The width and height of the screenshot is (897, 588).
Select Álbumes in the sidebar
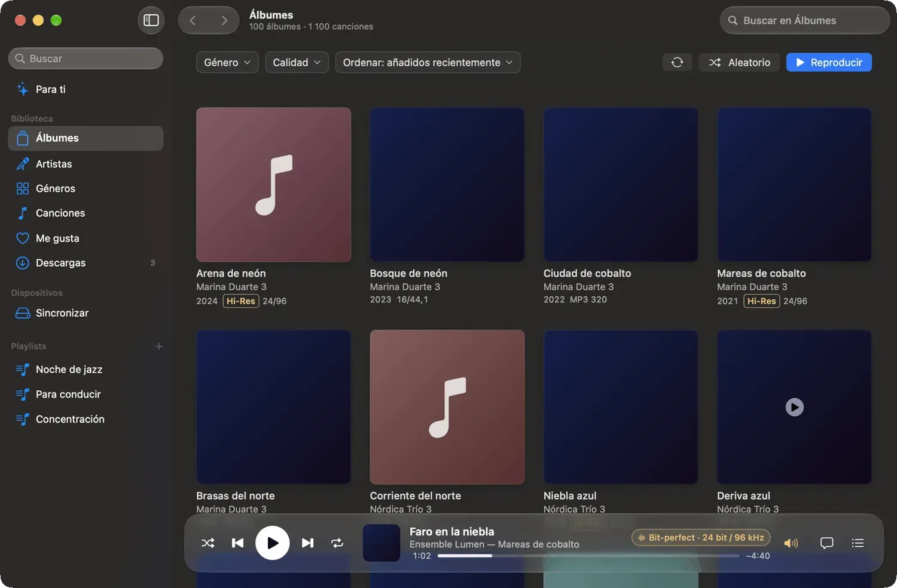86,138
